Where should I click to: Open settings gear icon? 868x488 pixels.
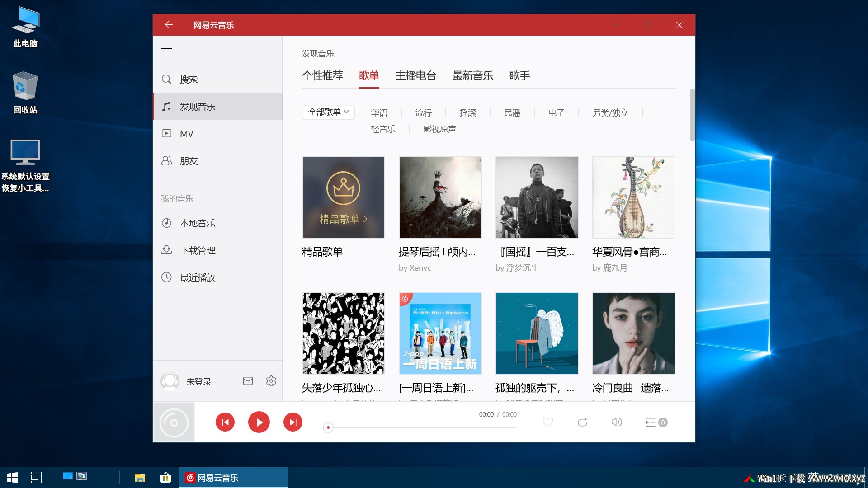pos(271,381)
